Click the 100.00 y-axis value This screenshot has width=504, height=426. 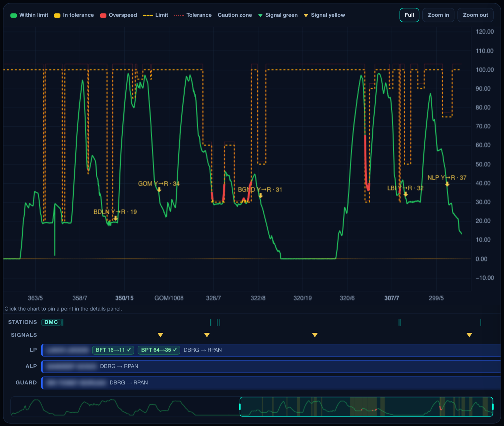click(x=484, y=70)
